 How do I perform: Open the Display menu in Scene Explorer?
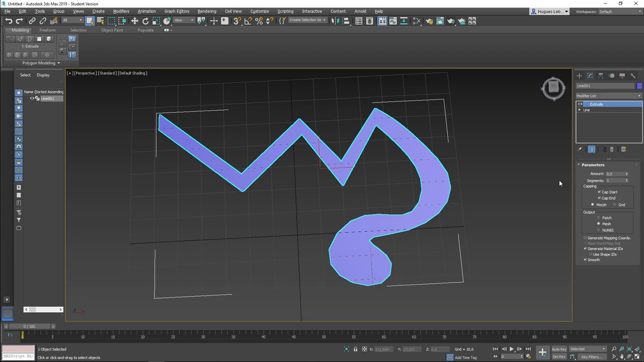click(43, 75)
